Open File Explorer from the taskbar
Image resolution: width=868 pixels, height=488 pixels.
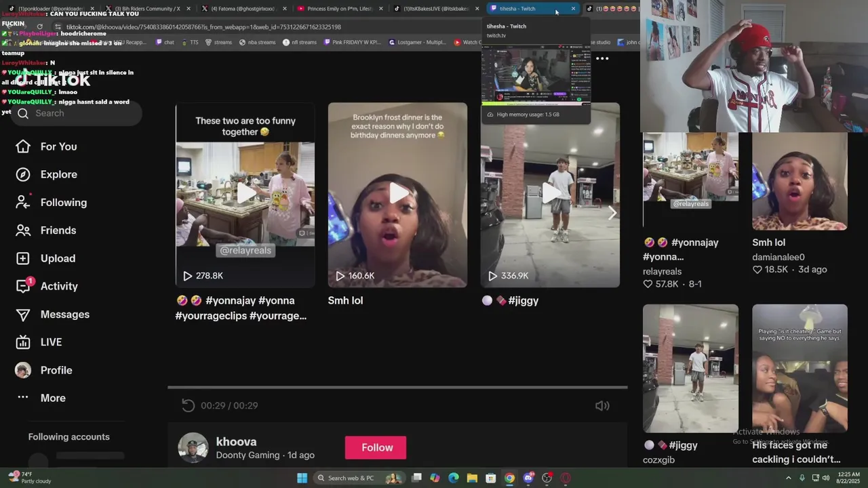[x=473, y=478]
